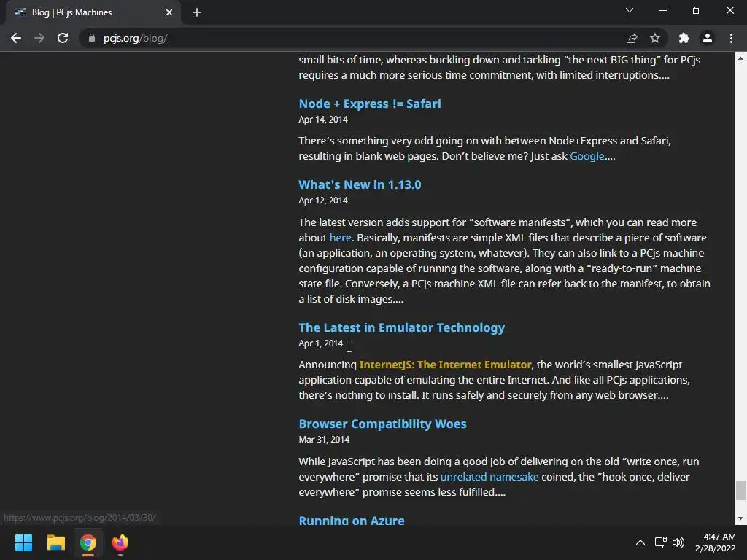Open the Chrome profile menu
Screen dimensions: 747x560
708,38
